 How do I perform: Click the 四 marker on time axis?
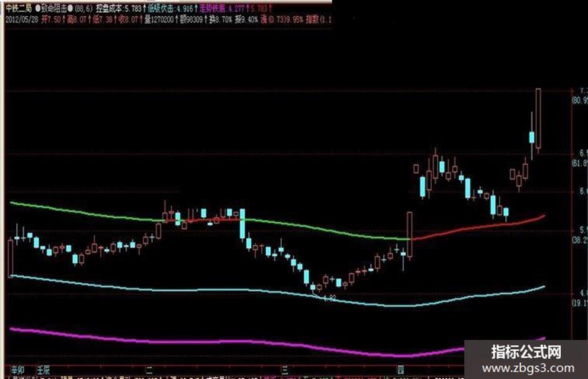click(x=401, y=371)
